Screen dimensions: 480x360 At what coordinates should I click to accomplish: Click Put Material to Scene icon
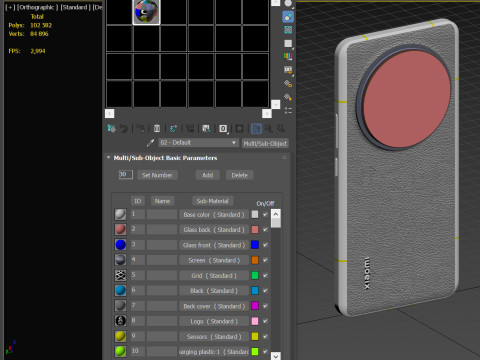124,129
